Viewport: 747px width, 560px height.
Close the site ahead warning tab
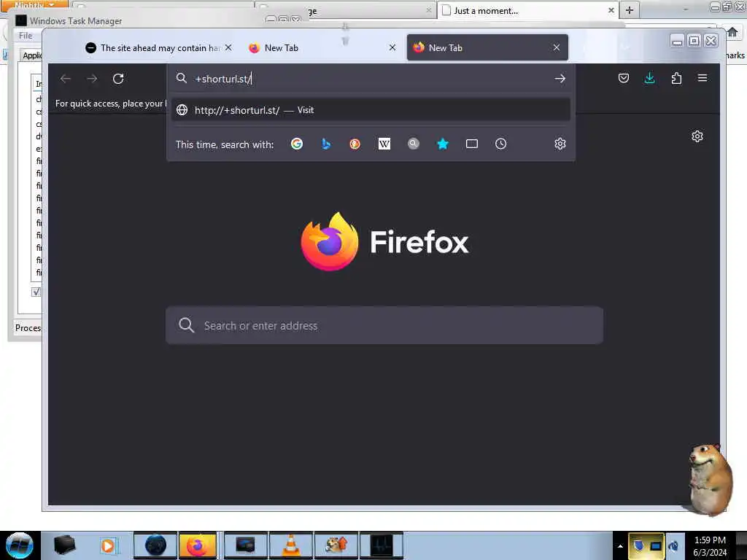point(228,47)
